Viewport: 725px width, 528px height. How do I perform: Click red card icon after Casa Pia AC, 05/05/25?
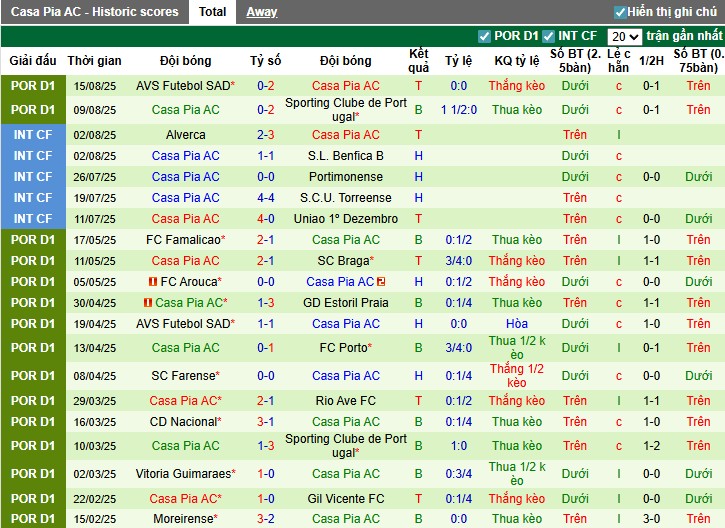point(383,282)
